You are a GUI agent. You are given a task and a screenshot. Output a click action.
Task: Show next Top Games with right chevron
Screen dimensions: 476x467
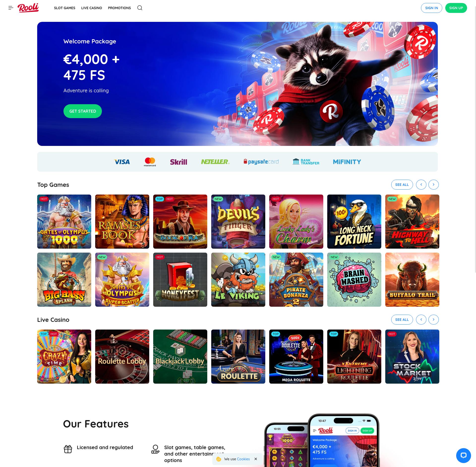click(433, 185)
